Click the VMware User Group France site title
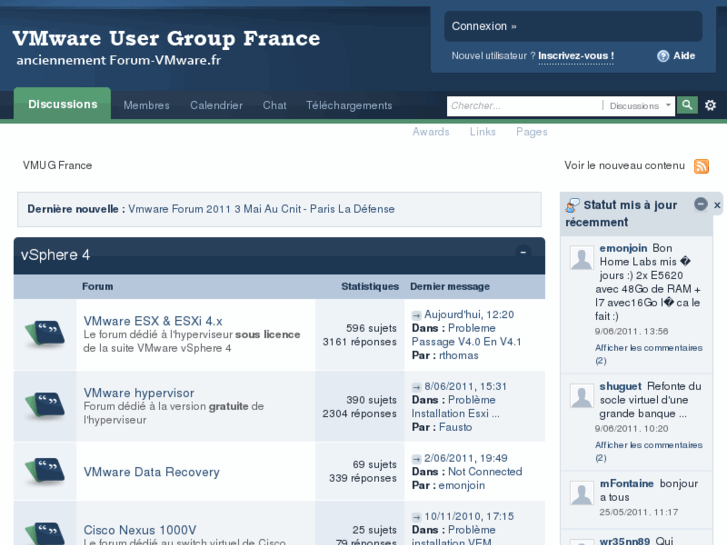Screen dimensions: 727x545 pyautogui.click(x=166, y=38)
